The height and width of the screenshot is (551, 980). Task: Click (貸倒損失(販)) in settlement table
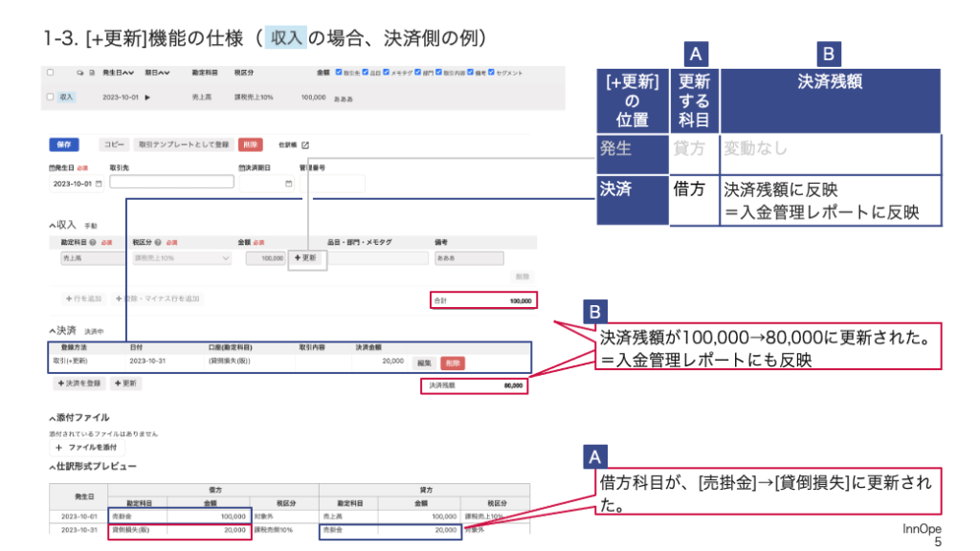(x=230, y=361)
